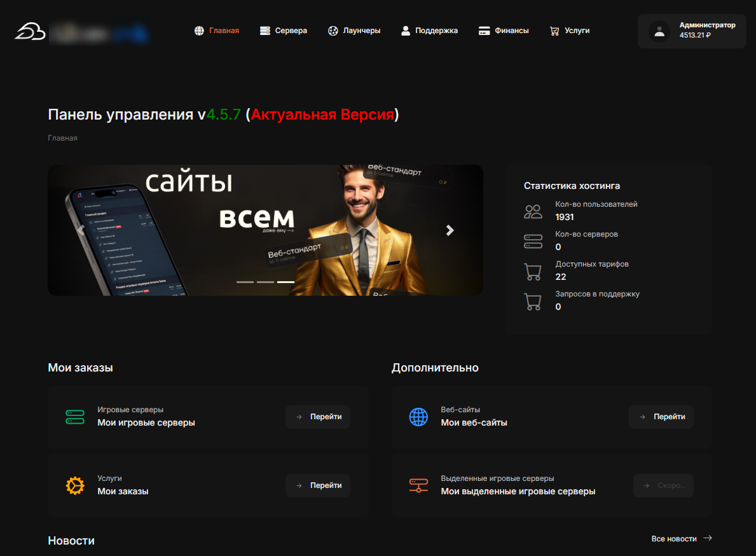The width and height of the screenshot is (756, 556).
Task: Click the green game servers icon
Action: click(75, 417)
